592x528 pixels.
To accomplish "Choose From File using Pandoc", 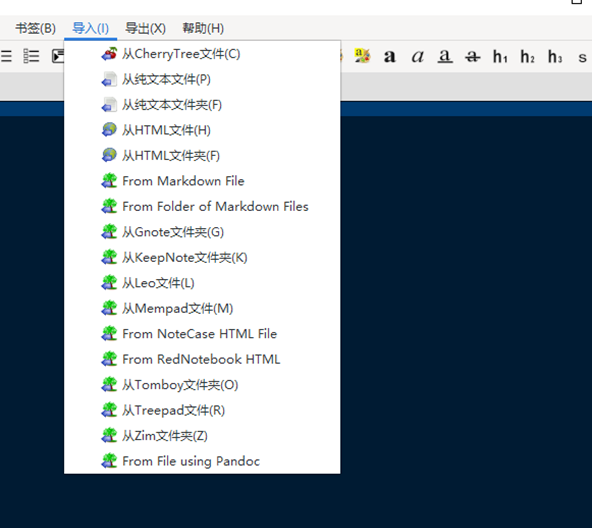I will point(202,461).
